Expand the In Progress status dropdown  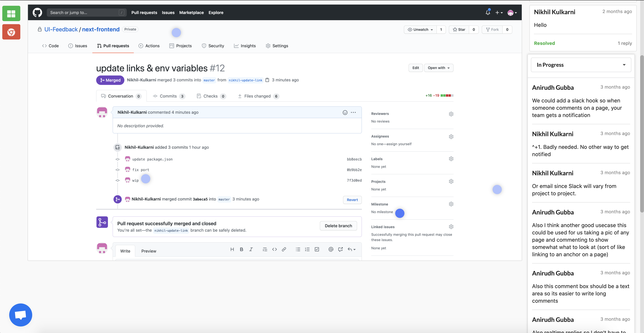(x=581, y=65)
